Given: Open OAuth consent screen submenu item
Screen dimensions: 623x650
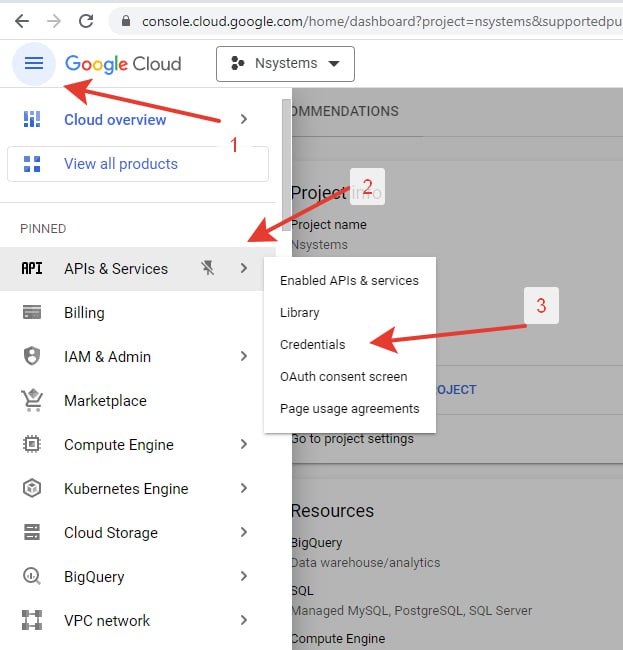Looking at the screenshot, I should pos(349,376).
